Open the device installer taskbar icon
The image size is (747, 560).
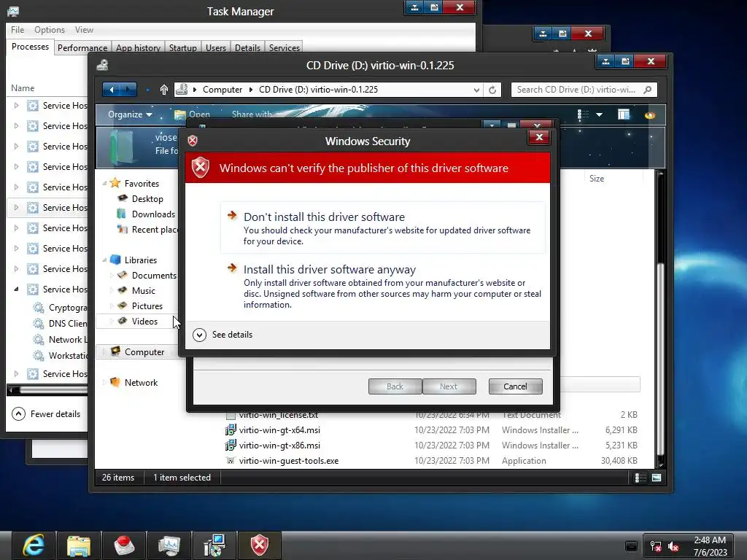tap(214, 545)
